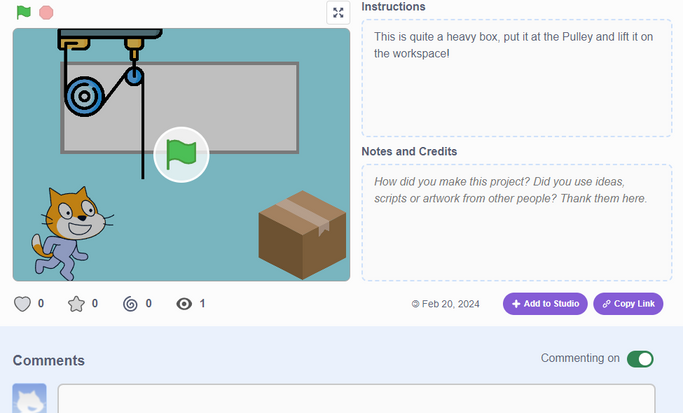The image size is (683, 413).
Task: Click the Scratch cat sprite on stage
Action: [72, 234]
